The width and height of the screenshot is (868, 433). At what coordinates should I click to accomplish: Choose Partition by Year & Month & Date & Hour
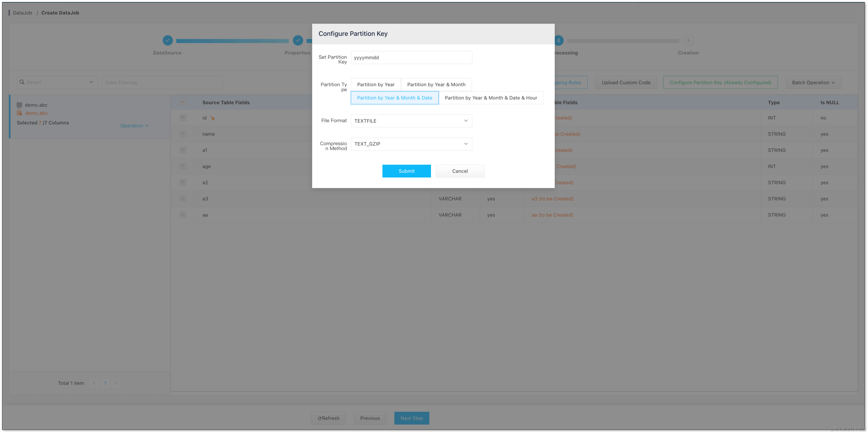(x=491, y=98)
